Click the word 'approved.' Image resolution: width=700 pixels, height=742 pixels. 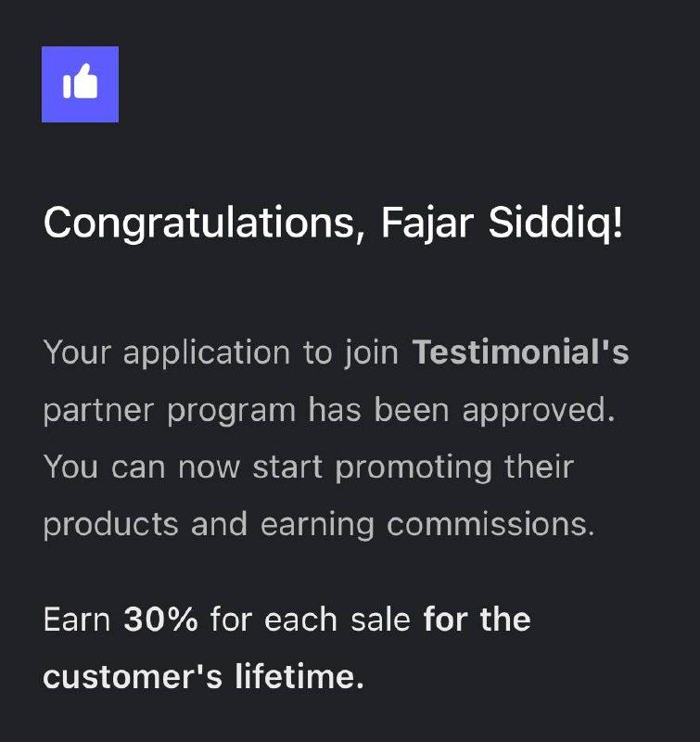click(x=539, y=409)
